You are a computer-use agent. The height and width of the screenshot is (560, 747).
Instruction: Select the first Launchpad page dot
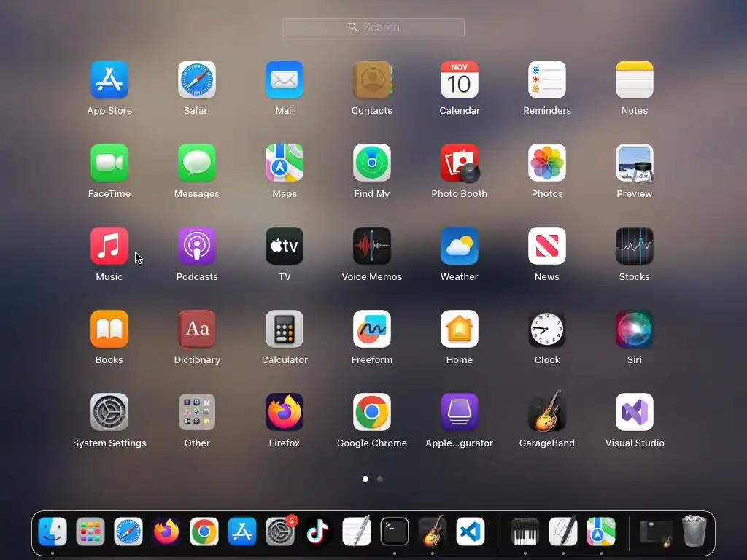tap(365, 479)
